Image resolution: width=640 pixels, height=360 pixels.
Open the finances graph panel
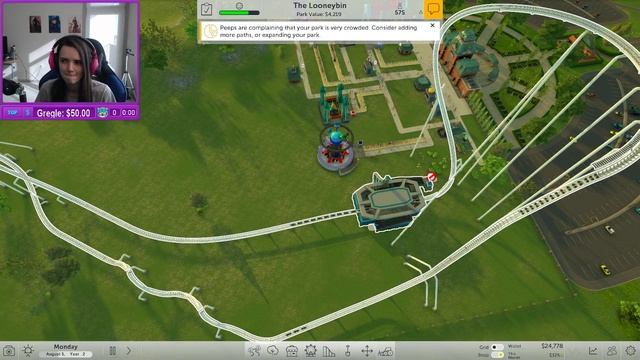593,351
